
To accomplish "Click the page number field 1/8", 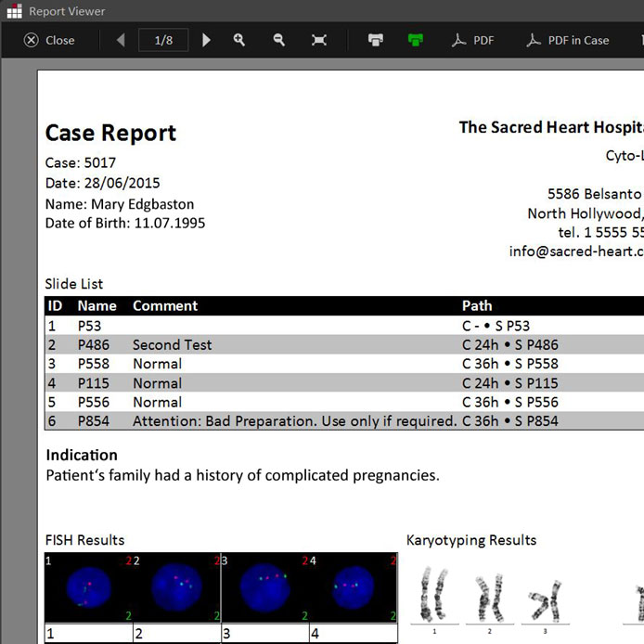I will (163, 40).
